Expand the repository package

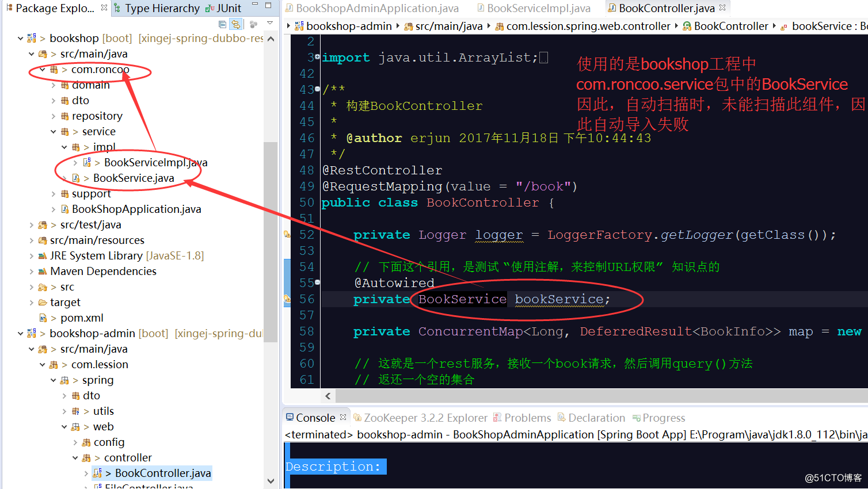[x=53, y=116]
